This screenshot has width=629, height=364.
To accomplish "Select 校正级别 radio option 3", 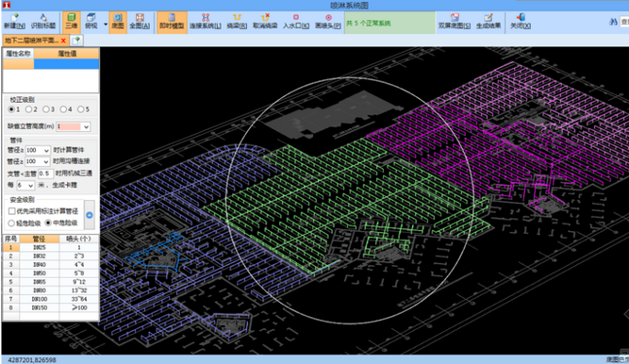I will (45, 109).
